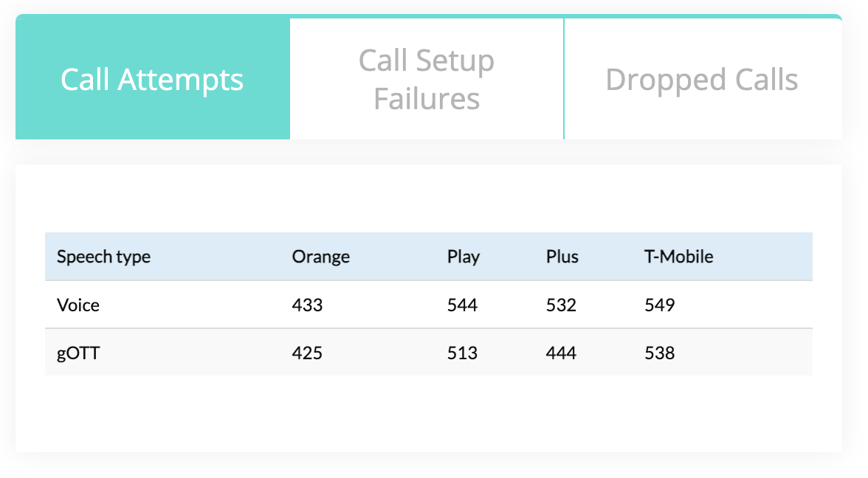The image size is (868, 478).
Task: Click Play gOTT value 513
Action: pos(462,353)
